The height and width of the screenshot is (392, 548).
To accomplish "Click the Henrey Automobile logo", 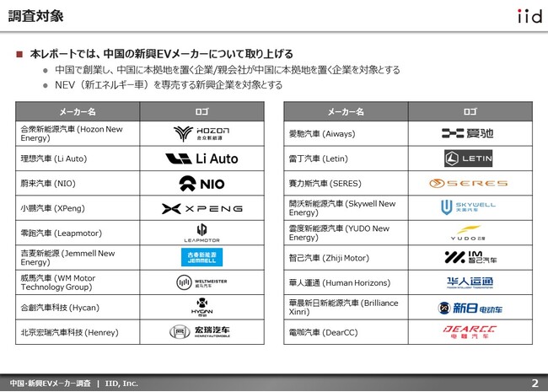I will click(201, 332).
